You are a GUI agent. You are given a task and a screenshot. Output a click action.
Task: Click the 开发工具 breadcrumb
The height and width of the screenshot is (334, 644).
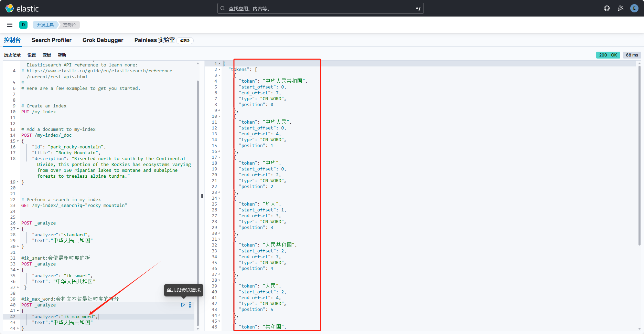[45, 25]
